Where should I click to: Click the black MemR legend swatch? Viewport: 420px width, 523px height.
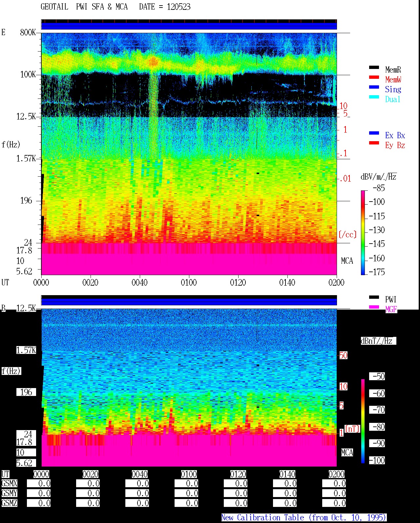pyautogui.click(x=374, y=68)
